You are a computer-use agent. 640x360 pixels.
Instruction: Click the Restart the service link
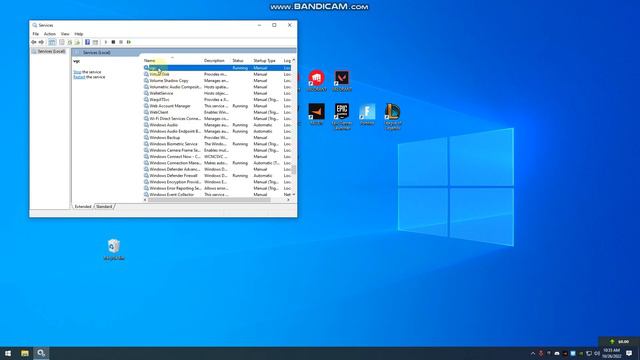[79, 77]
